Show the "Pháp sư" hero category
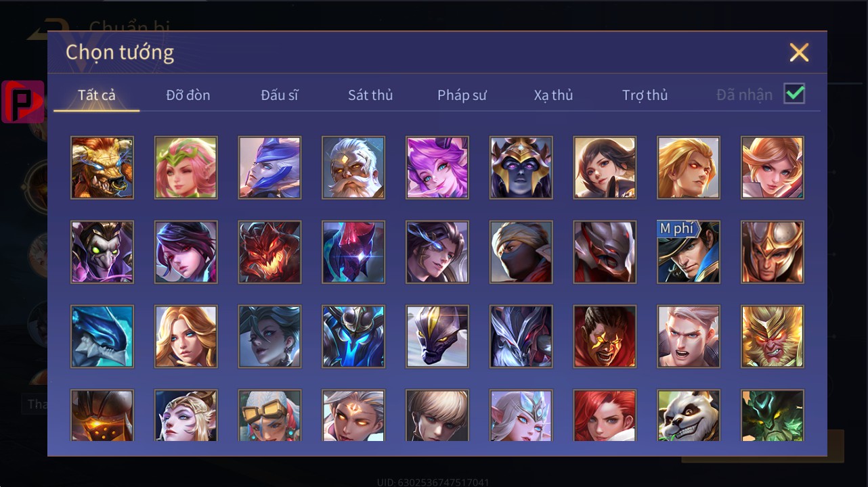 tap(462, 95)
